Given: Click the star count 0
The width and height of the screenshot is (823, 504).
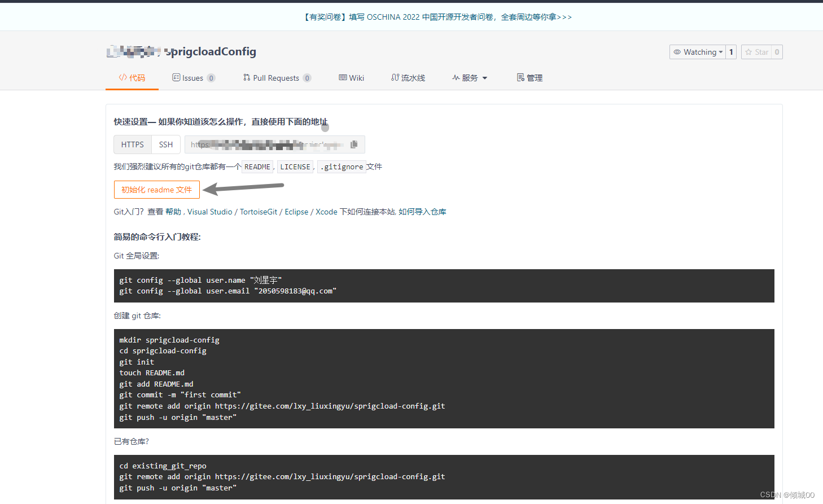Looking at the screenshot, I should point(777,52).
